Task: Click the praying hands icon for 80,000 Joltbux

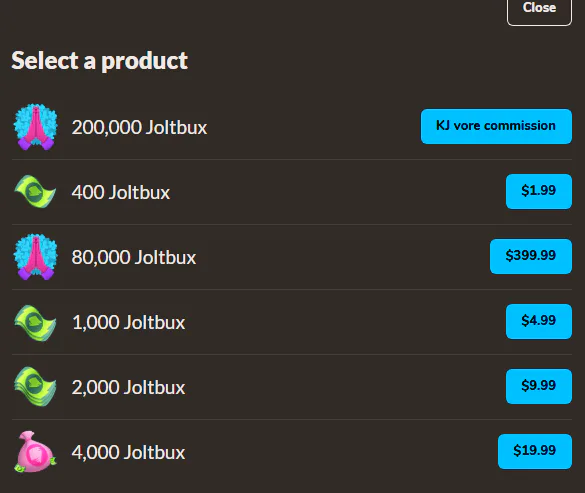Action: (35, 257)
